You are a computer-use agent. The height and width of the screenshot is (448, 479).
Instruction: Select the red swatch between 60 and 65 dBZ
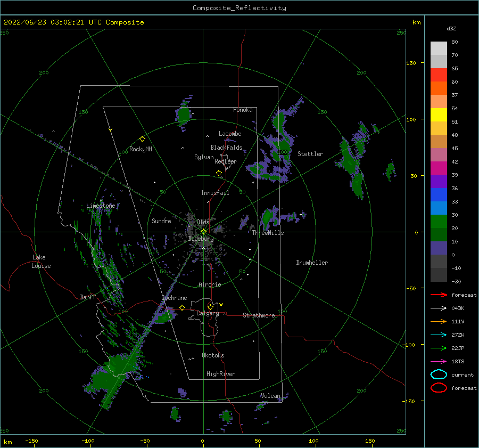coord(439,75)
